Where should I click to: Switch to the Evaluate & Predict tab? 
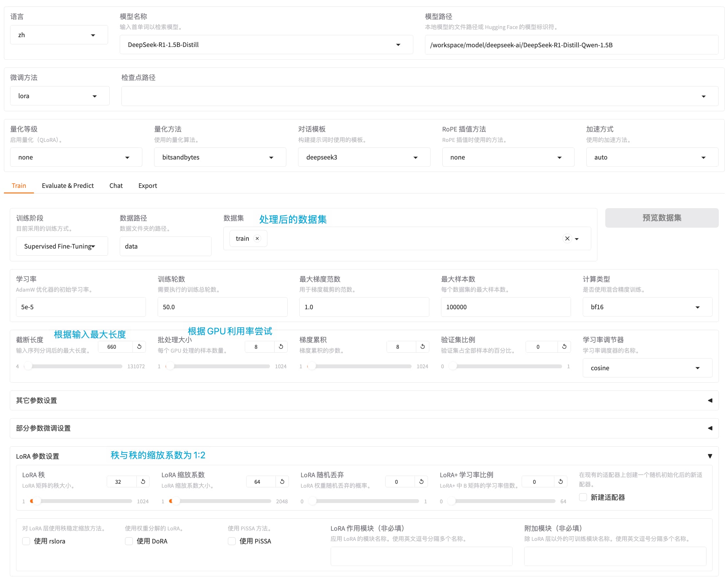point(68,186)
